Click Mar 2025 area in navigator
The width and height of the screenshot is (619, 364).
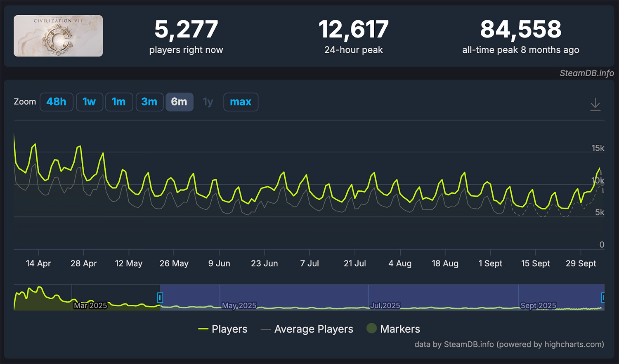(x=90, y=305)
